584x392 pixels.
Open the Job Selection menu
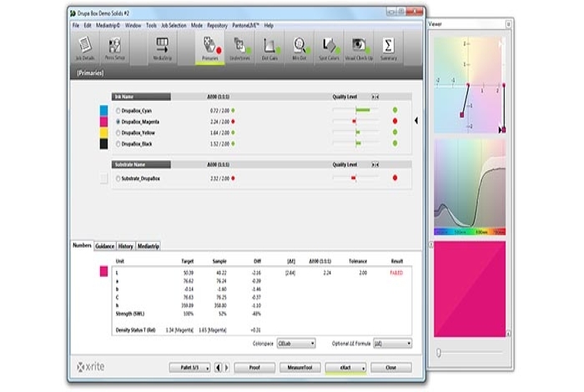tap(174, 25)
